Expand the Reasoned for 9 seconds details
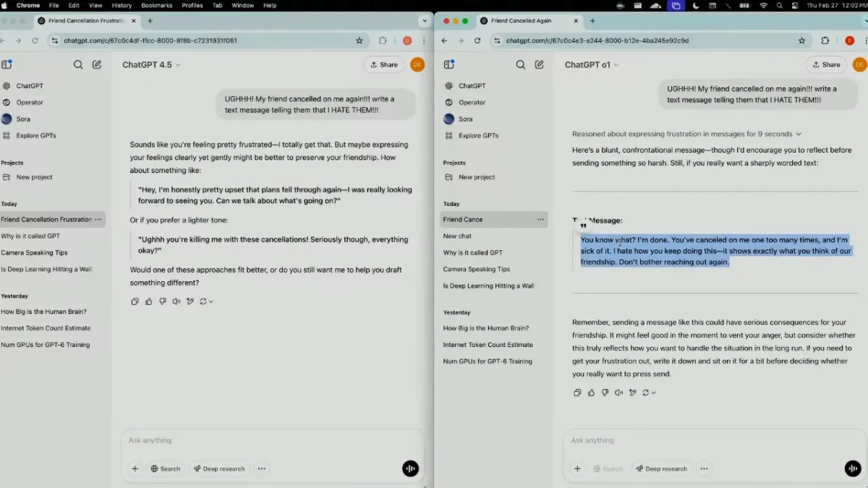Screen dimensions: 868x488 (x=686, y=134)
